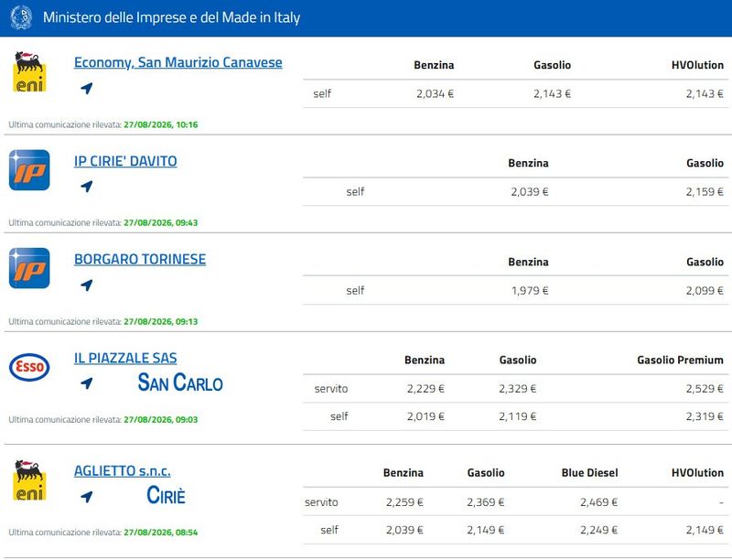Click the directions arrow under BORGARO TORINESE
Viewport: 732px width, 560px height.
tap(87, 285)
